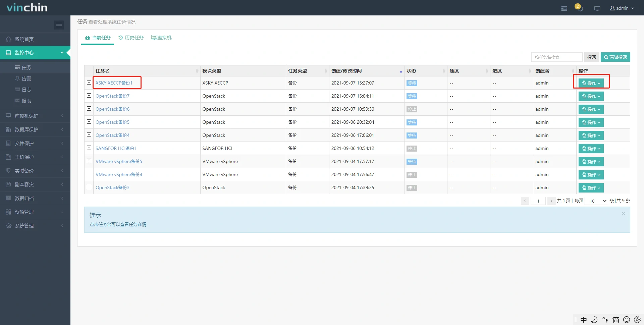Close the 提示 hint panel
The image size is (644, 325).
click(x=623, y=214)
